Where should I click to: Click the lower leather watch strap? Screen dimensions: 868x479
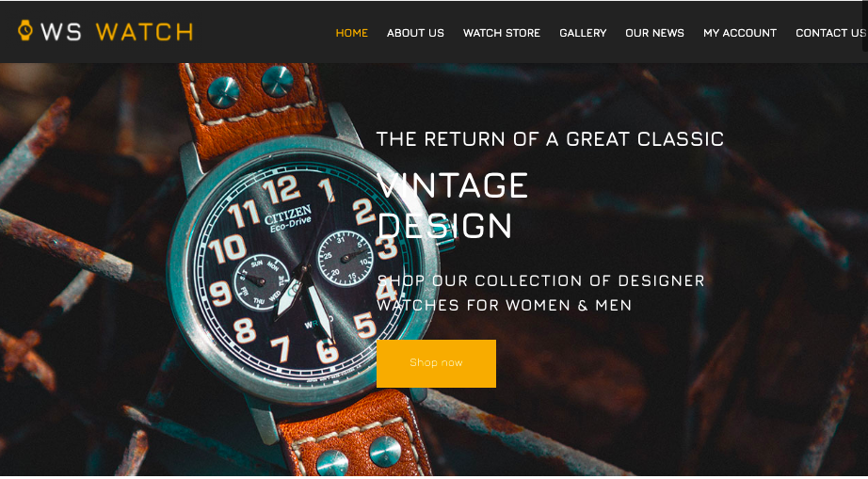354,436
